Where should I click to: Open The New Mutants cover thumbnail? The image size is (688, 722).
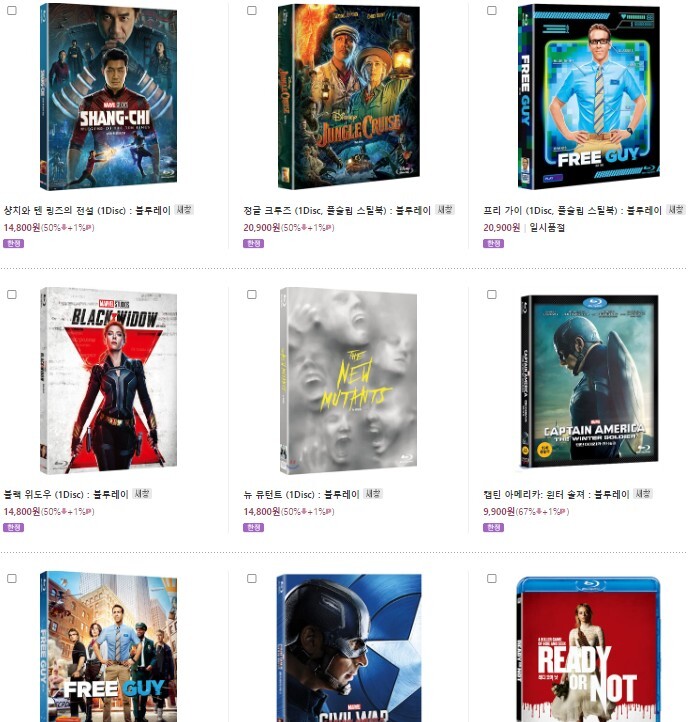point(349,380)
